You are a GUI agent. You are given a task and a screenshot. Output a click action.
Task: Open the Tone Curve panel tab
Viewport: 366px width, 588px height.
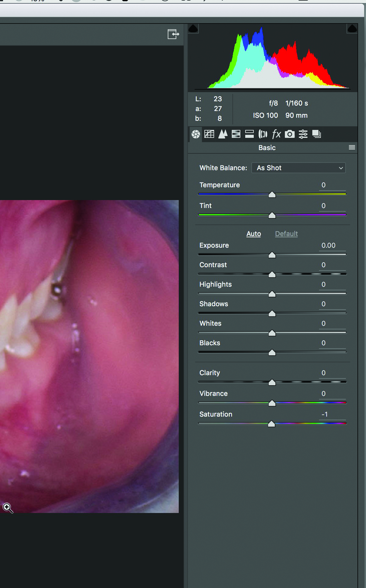[x=209, y=134]
